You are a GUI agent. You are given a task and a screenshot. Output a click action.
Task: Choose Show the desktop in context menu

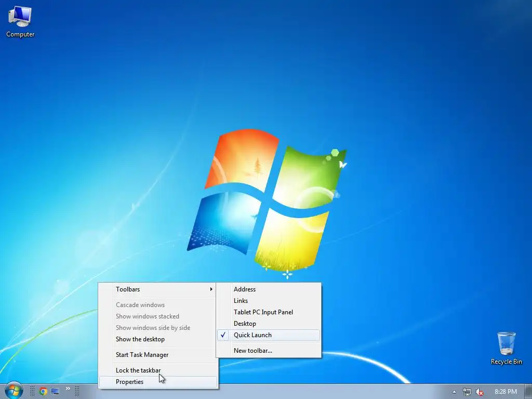tap(157, 339)
